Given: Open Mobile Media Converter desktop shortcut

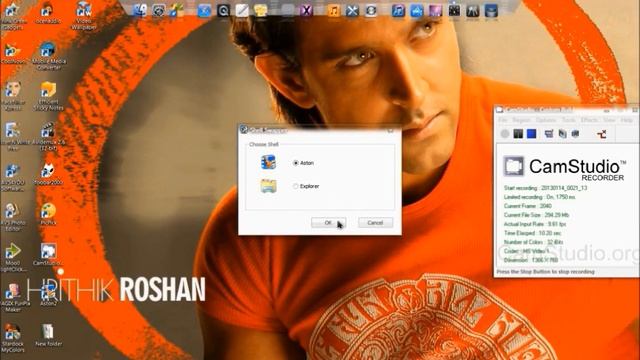Looking at the screenshot, I should pyautogui.click(x=48, y=56).
